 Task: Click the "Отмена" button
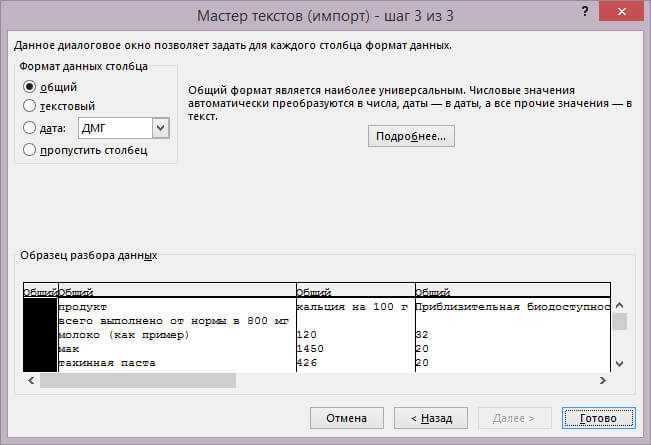pyautogui.click(x=346, y=417)
